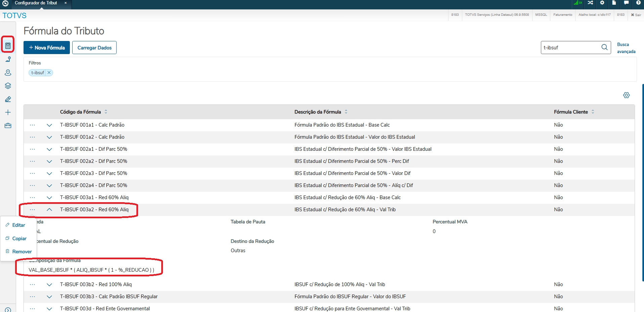
Task: Select formula text VAL_BASE_IBSUF composition
Action: (91, 270)
